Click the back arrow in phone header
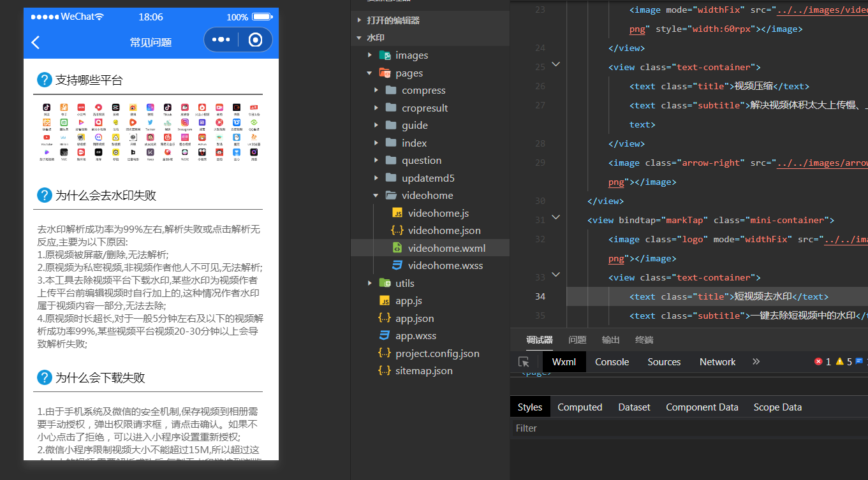The width and height of the screenshot is (868, 480). point(36,42)
